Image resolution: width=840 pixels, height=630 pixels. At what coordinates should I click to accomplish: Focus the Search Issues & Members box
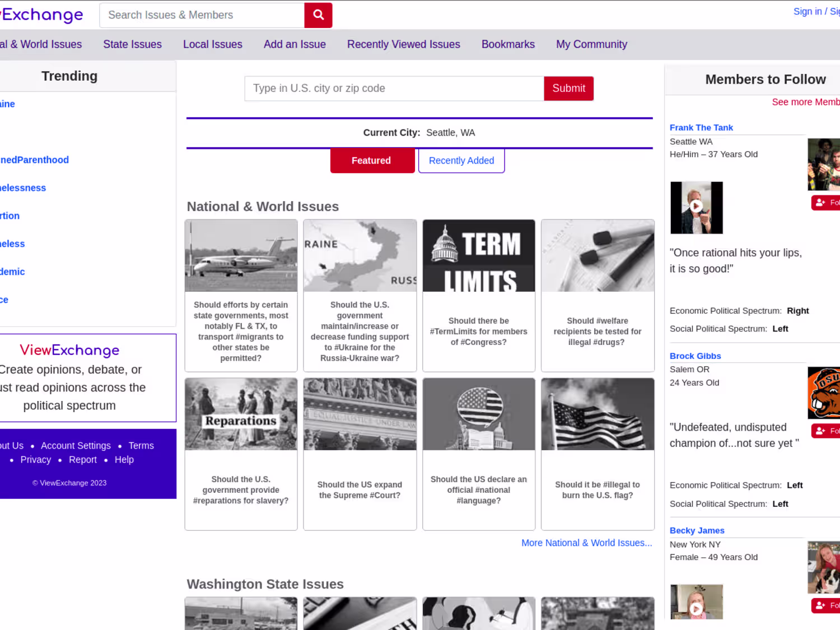point(202,15)
